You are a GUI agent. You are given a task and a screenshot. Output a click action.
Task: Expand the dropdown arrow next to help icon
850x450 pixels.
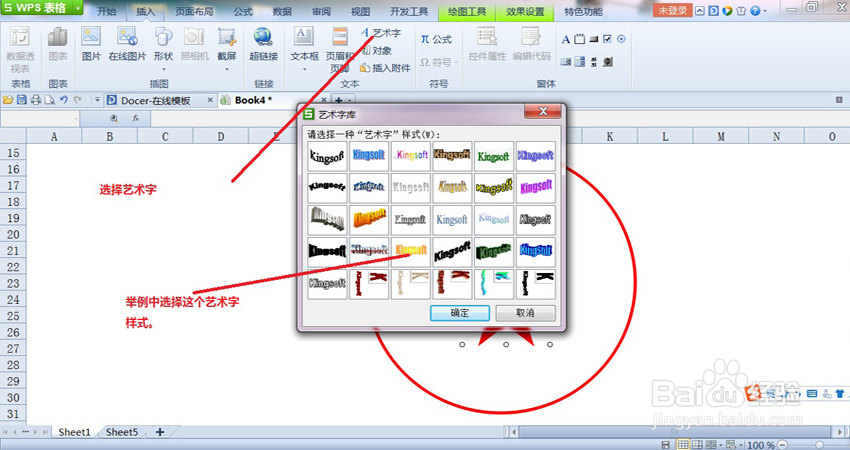765,11
